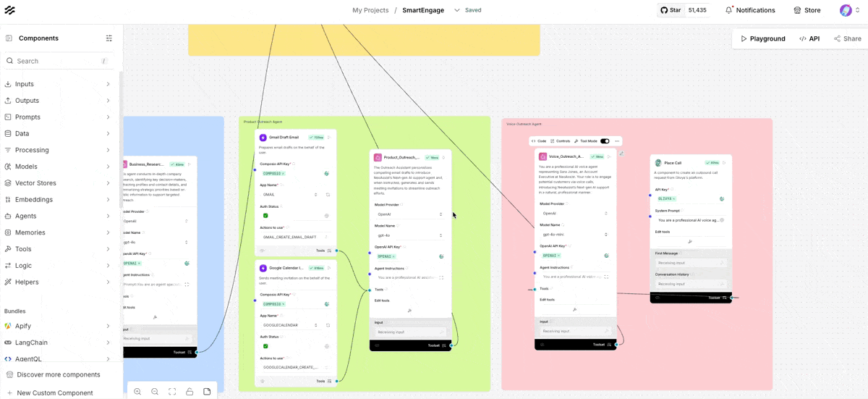
Task: Expand Agent Instructions in Product Outreach Agent
Action: click(x=441, y=277)
